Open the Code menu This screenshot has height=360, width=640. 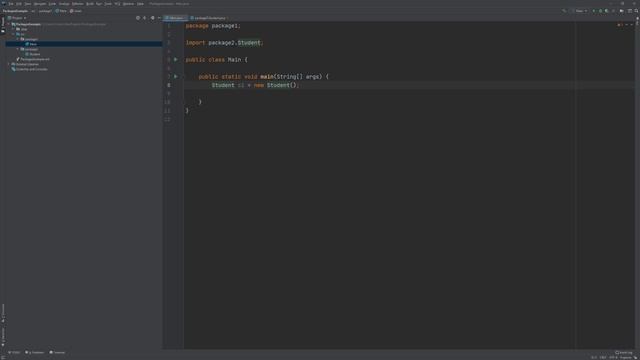point(52,4)
